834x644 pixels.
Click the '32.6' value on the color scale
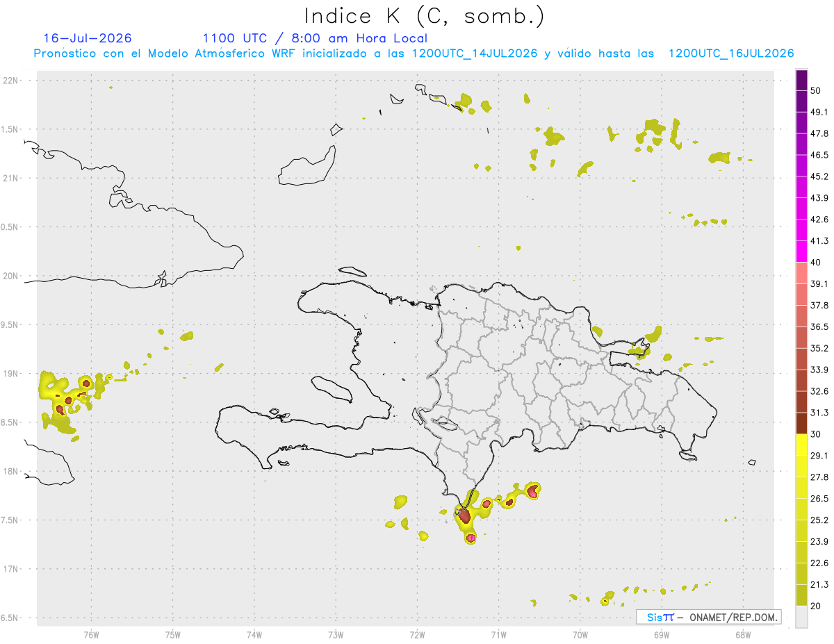(819, 391)
